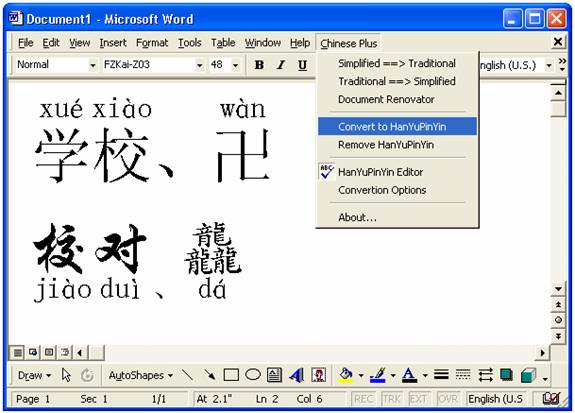
Task: Insert Clip Art picture
Action: [318, 375]
